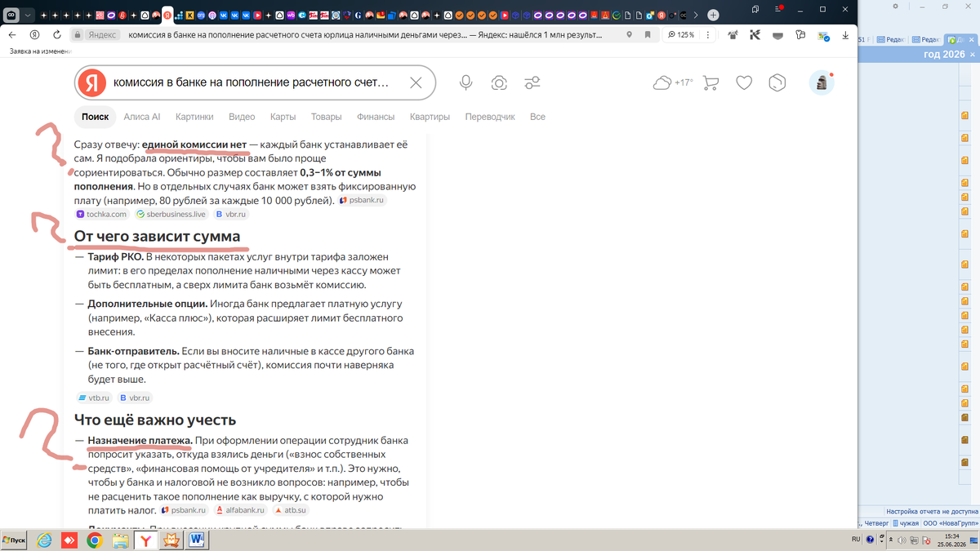This screenshot has height=551, width=980.
Task: Bookmark the page with the flag icon
Action: pyautogui.click(x=648, y=35)
